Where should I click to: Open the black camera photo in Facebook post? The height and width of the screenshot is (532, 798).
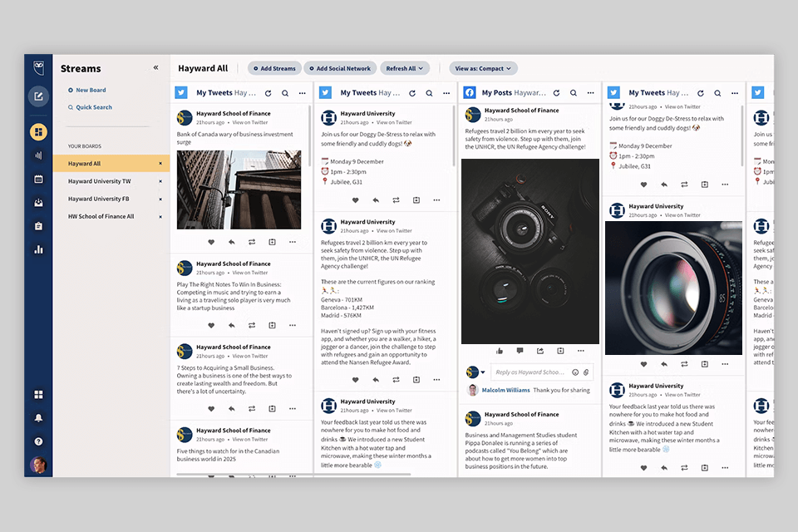point(530,252)
